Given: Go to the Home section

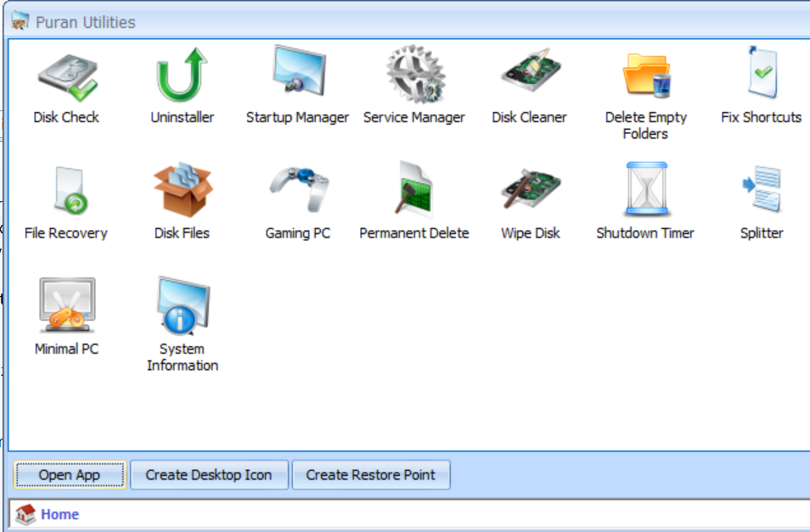Looking at the screenshot, I should click(59, 514).
